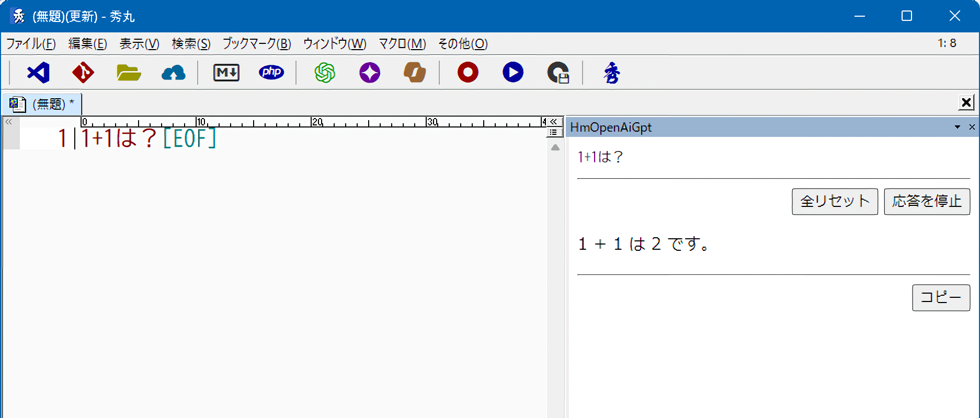Click the red Git toolbar icon

[x=83, y=73]
